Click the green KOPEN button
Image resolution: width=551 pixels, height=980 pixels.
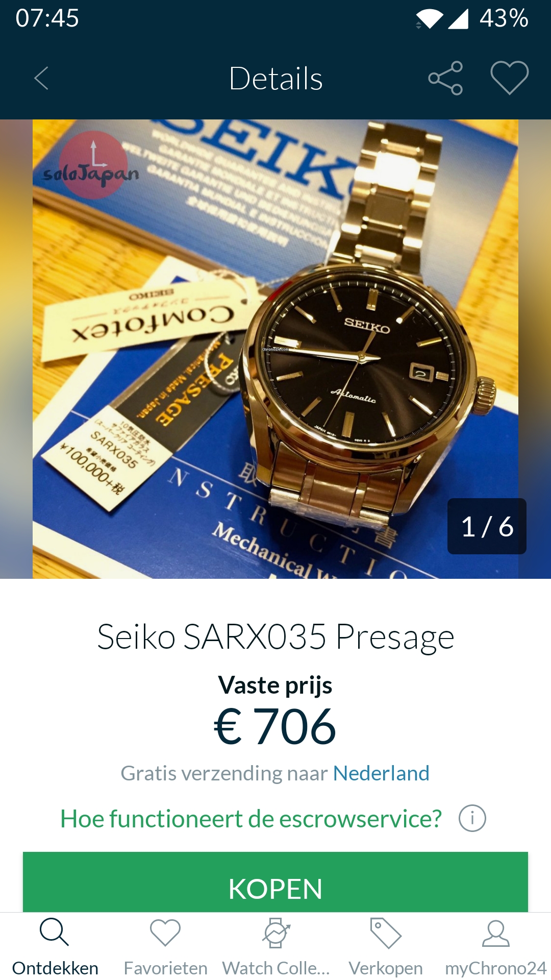(275, 882)
